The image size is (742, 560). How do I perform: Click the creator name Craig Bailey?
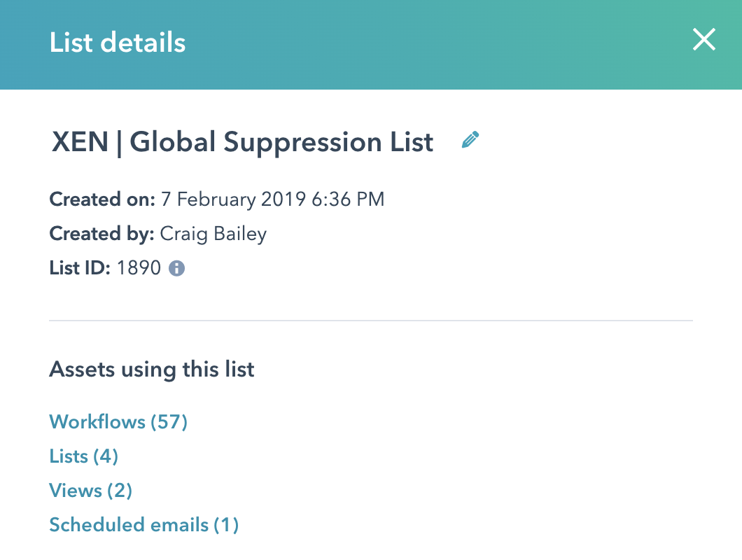point(213,234)
